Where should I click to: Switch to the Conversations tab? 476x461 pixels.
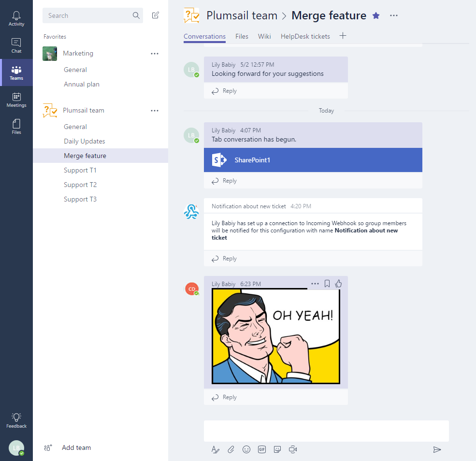[x=204, y=36]
